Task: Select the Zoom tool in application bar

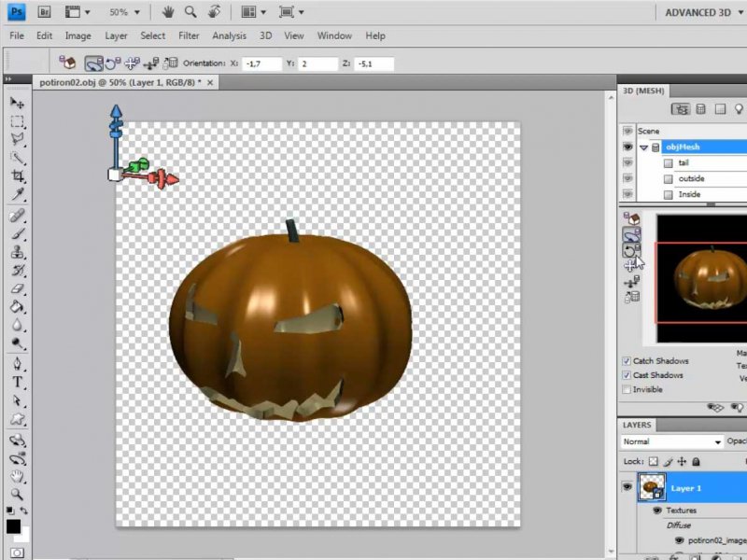Action: (190, 13)
